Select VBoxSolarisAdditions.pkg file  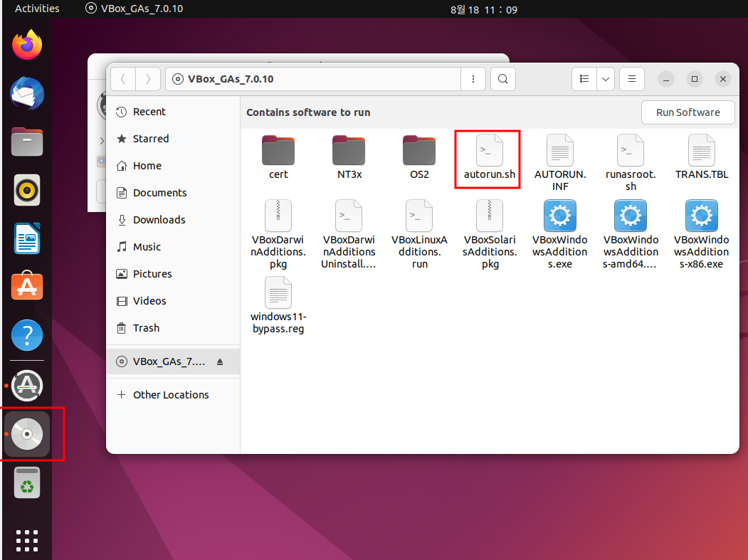[x=490, y=235]
